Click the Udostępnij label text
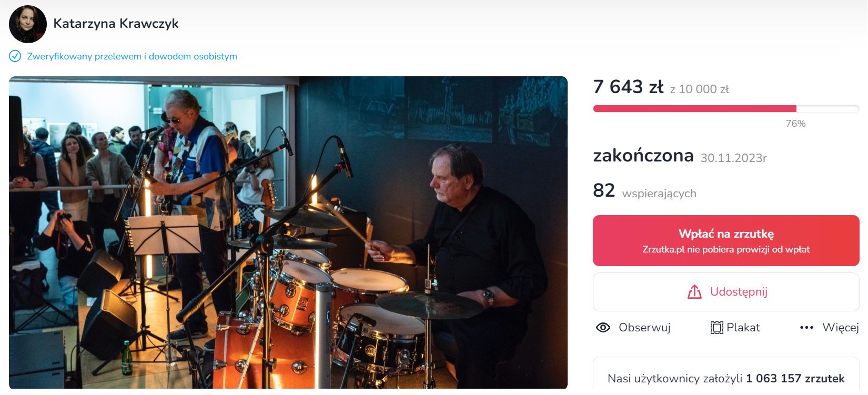The height and width of the screenshot is (395, 868). pos(739,292)
